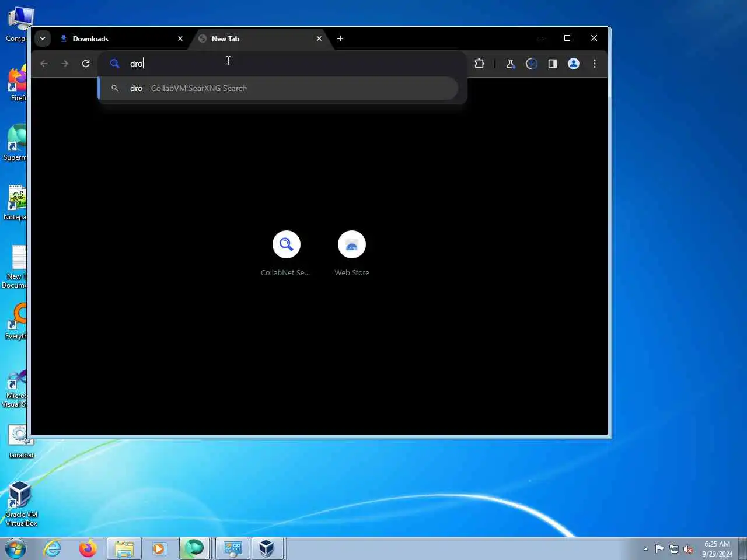Select the lairalbat desktop icon
Image resolution: width=747 pixels, height=560 pixels.
coord(22,442)
